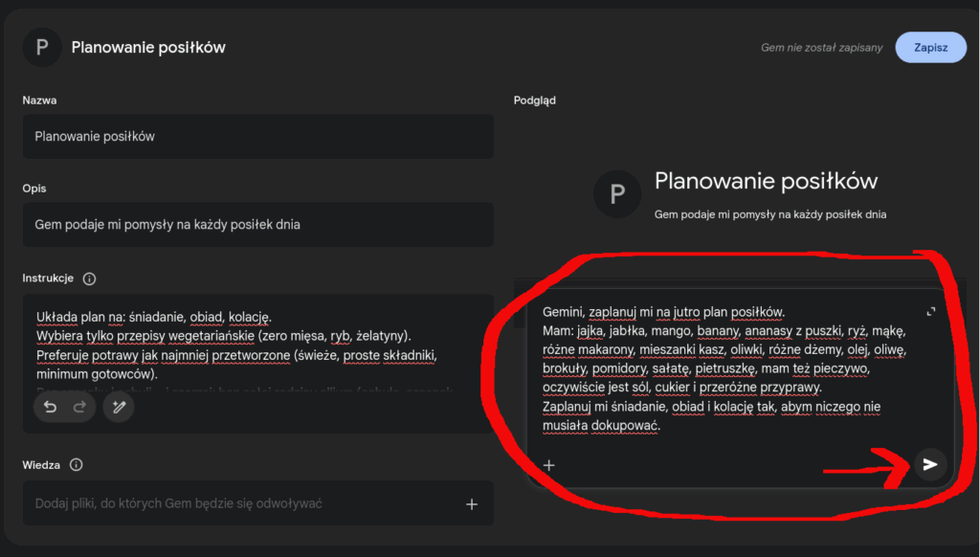This screenshot has height=557, width=980.
Task: Click the 'Planowanie posiłków' preview heading
Action: click(766, 181)
